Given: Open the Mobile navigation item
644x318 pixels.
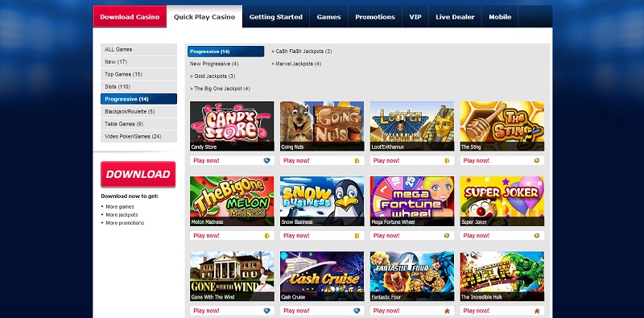Looking at the screenshot, I should [500, 17].
